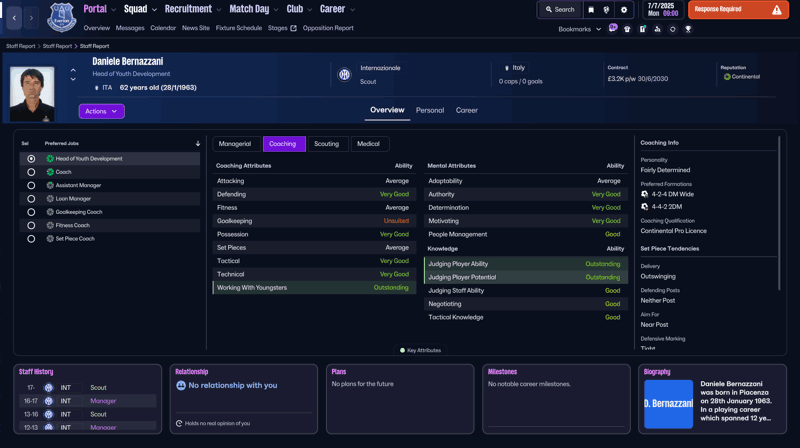The height and width of the screenshot is (448, 800).
Task: Open the shirt squad bookmark icon
Action: [627, 29]
